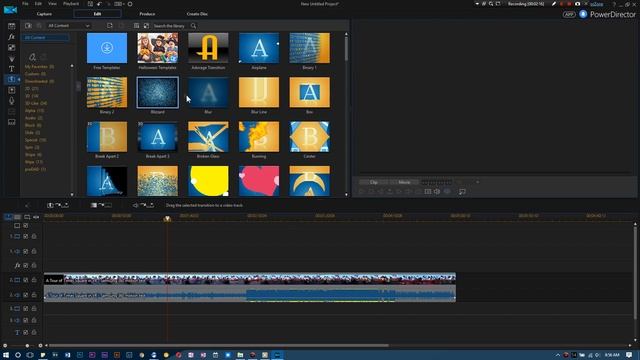Open the View menu
The width and height of the screenshot is (640, 360).
[52, 4]
